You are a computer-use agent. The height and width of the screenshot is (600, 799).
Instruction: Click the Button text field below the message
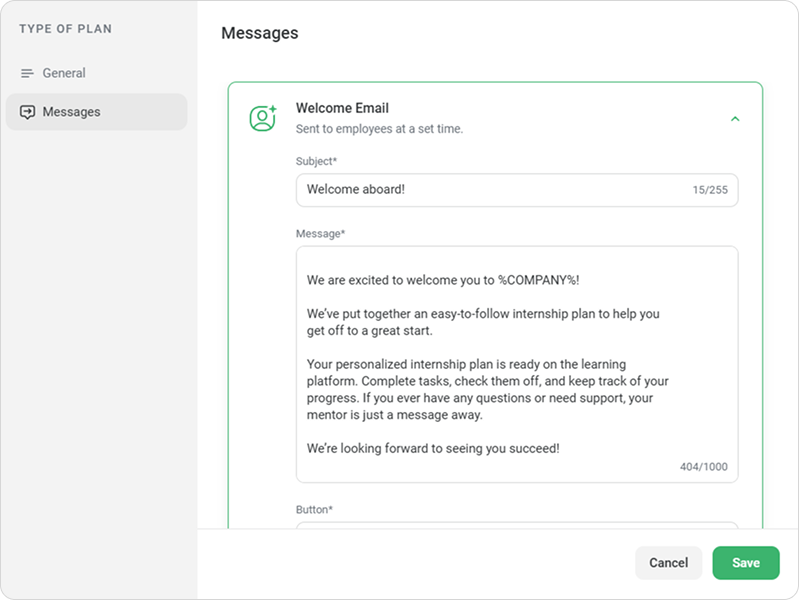pyautogui.click(x=517, y=525)
